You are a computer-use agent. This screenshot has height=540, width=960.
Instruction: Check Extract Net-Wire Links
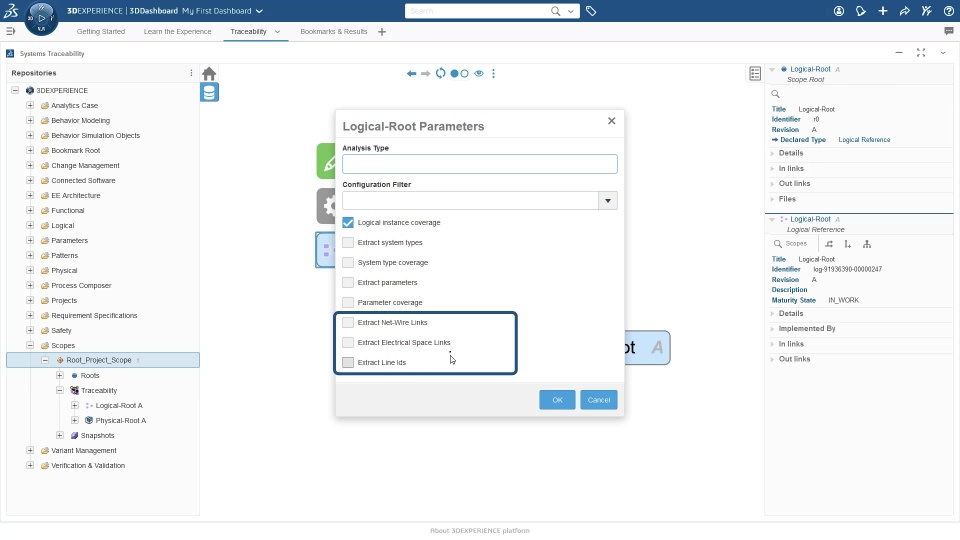point(348,323)
